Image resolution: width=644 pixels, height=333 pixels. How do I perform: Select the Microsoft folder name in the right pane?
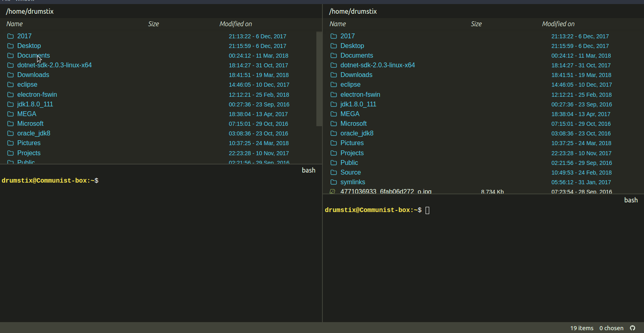(x=353, y=124)
